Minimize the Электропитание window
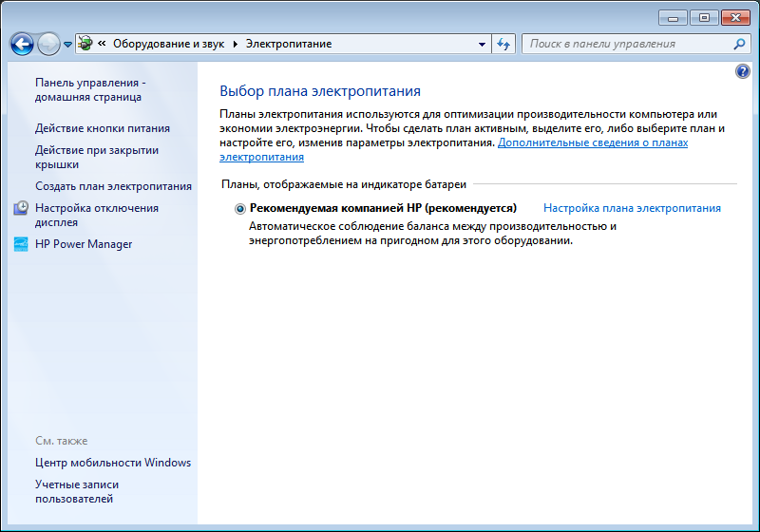 click(x=673, y=18)
